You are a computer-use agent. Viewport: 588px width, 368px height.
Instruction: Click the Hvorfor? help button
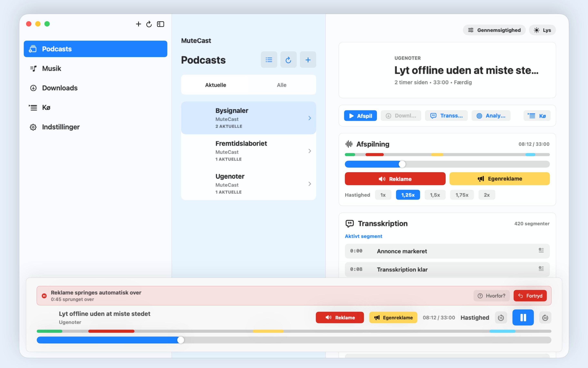click(491, 296)
